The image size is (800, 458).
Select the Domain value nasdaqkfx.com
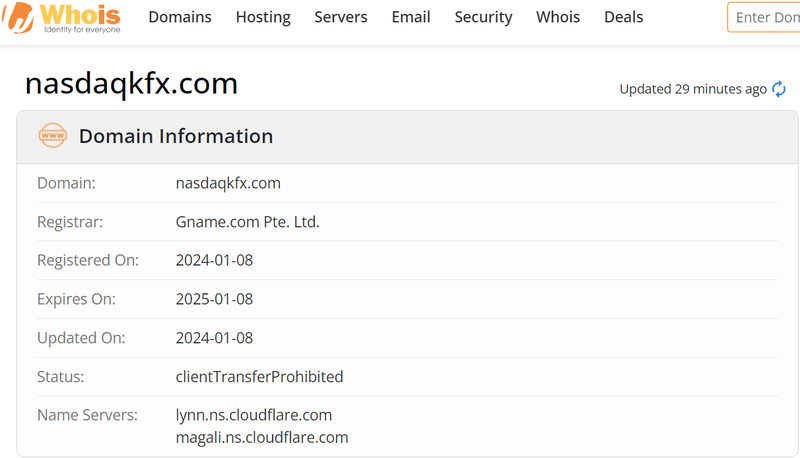[228, 183]
